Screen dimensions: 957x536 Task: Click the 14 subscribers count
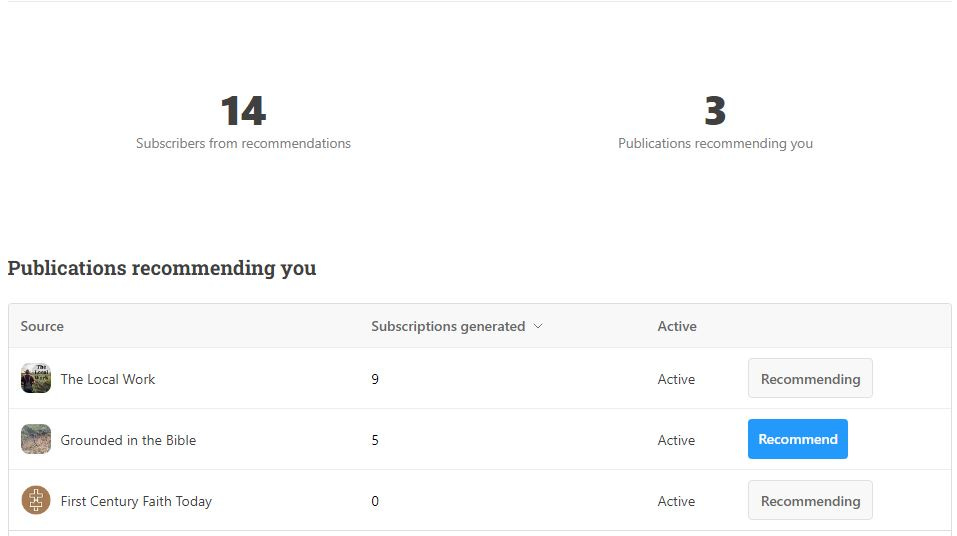pos(244,110)
